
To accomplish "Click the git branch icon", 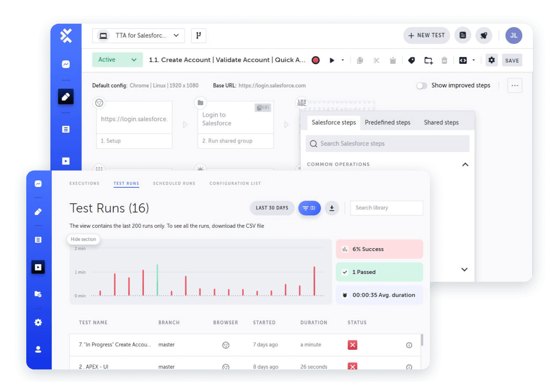I will click(x=199, y=36).
